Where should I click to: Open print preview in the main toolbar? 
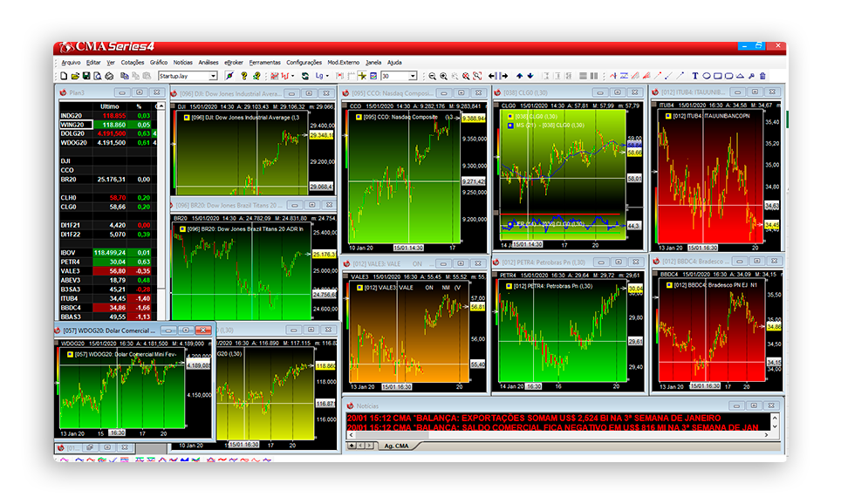(98, 76)
